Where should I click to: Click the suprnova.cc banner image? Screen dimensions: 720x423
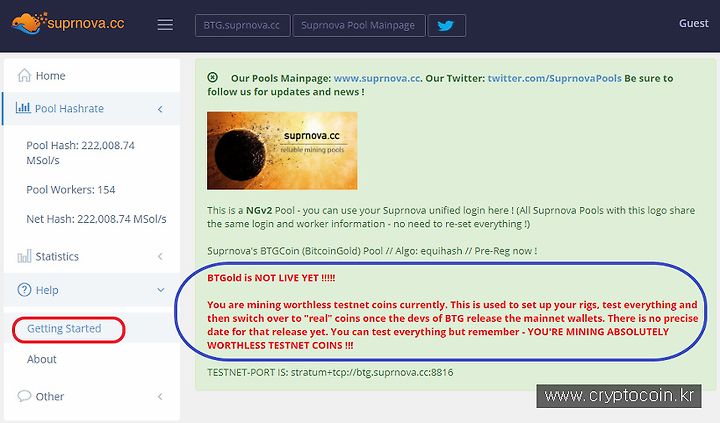click(x=282, y=151)
